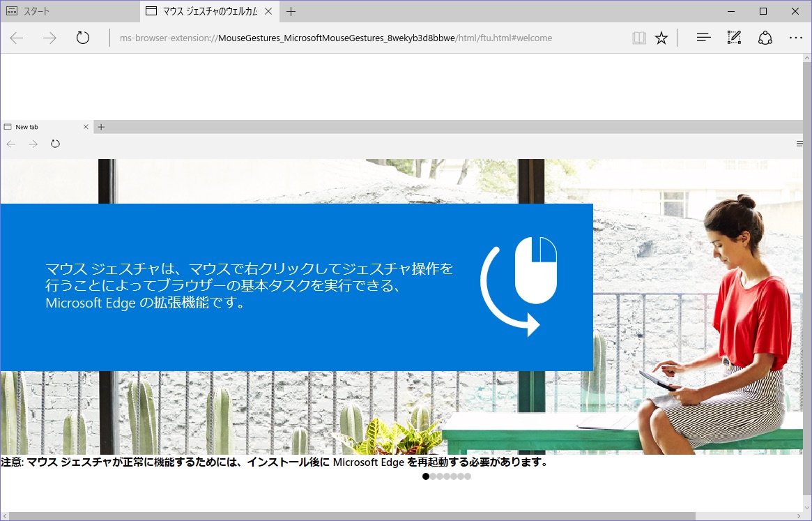Open the More (...) menu in Edge
Image resolution: width=812 pixels, height=521 pixels.
795,38
